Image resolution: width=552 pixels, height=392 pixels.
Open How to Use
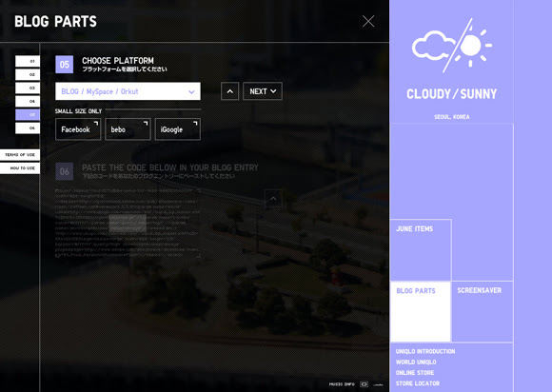point(20,168)
